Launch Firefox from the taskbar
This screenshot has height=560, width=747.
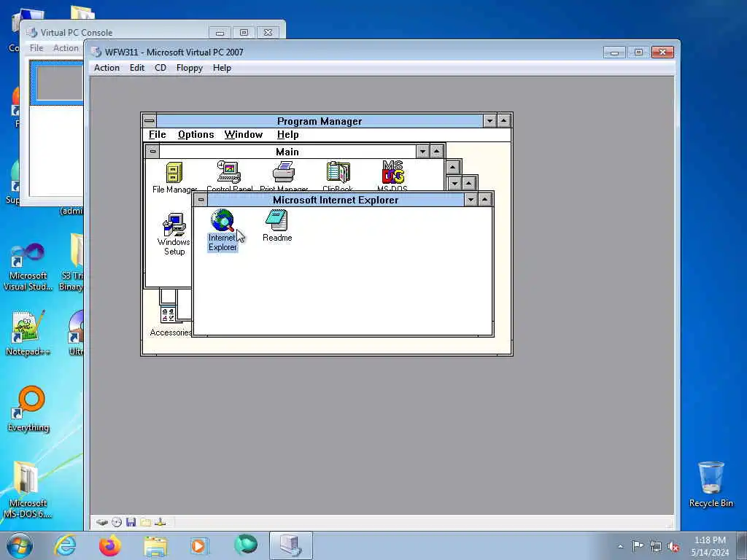pos(109,545)
